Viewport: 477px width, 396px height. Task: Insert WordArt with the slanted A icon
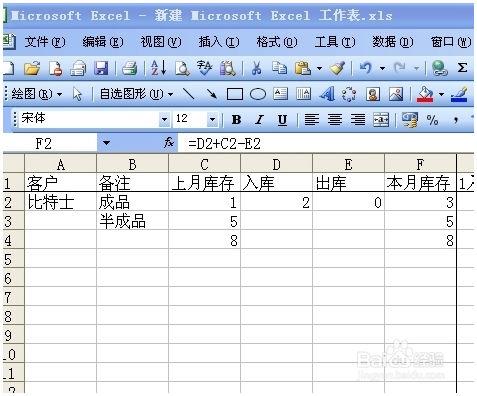point(327,94)
